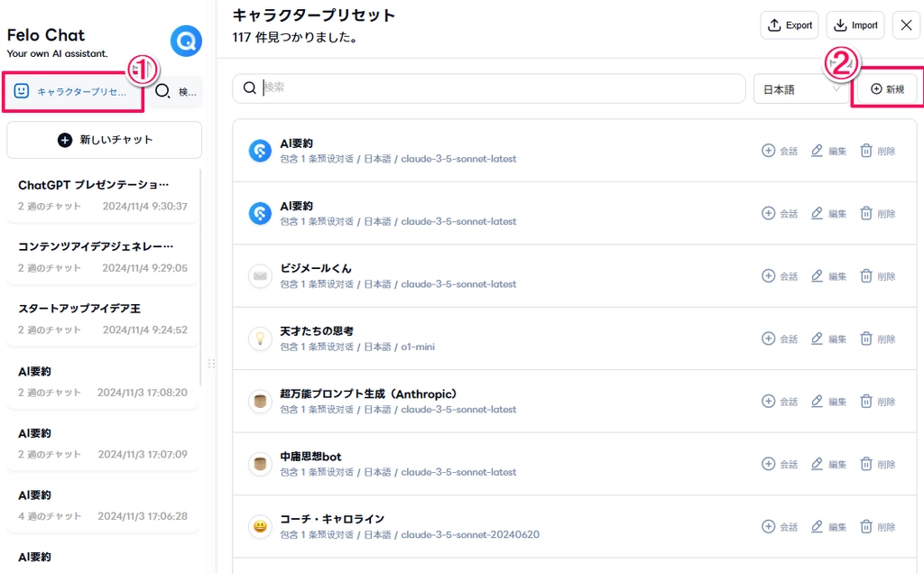Viewport: 924px width, 574px height.
Task: Delete the 天才たちの思考 preset
Action: coord(877,338)
